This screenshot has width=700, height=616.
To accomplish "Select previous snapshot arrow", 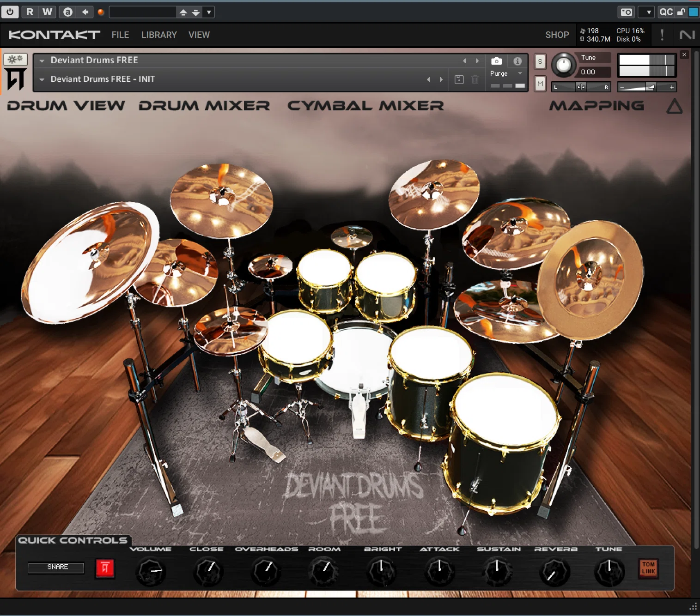I will 428,79.
